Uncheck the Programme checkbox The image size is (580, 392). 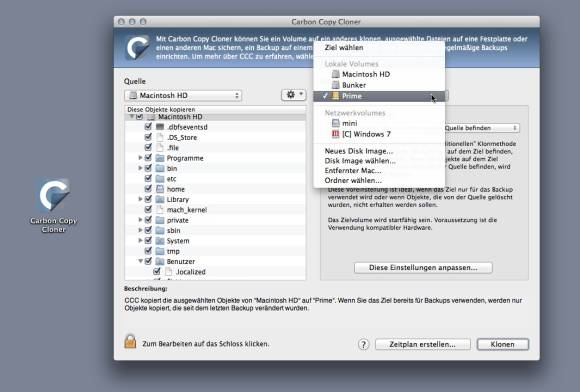click(x=148, y=158)
